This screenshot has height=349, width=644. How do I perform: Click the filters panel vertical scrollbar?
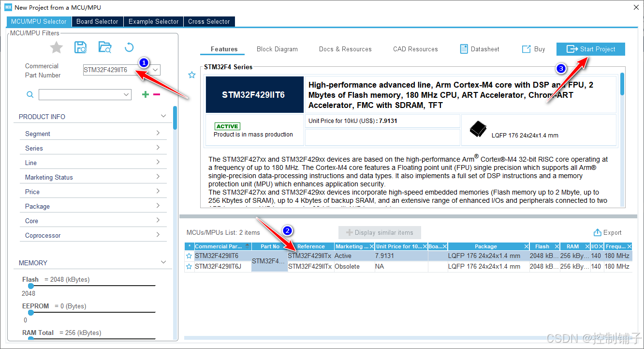[x=175, y=118]
